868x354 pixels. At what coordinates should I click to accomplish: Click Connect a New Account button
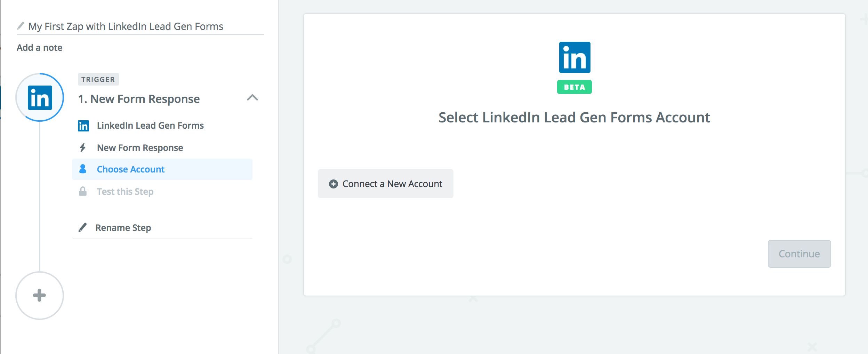coord(386,184)
